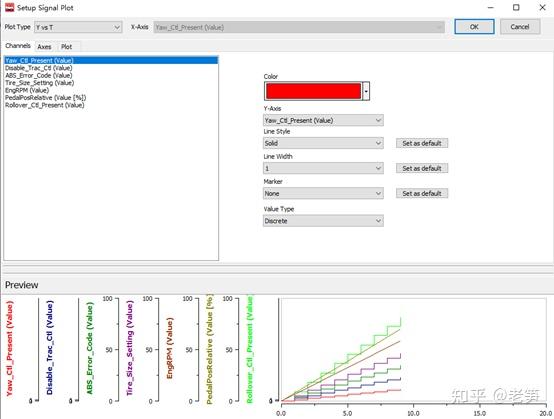
Task: Set Marker as default
Action: point(422,193)
